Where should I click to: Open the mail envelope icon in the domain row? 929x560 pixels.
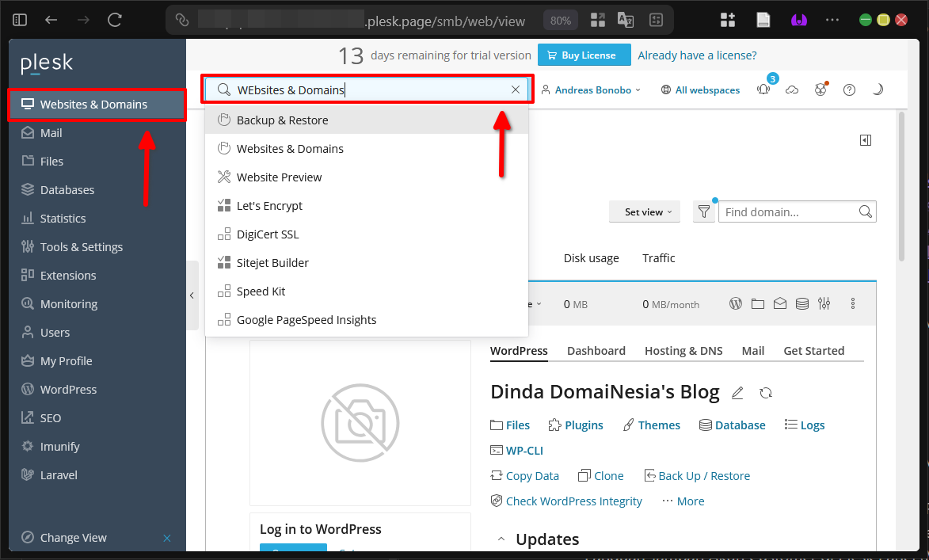(x=780, y=303)
